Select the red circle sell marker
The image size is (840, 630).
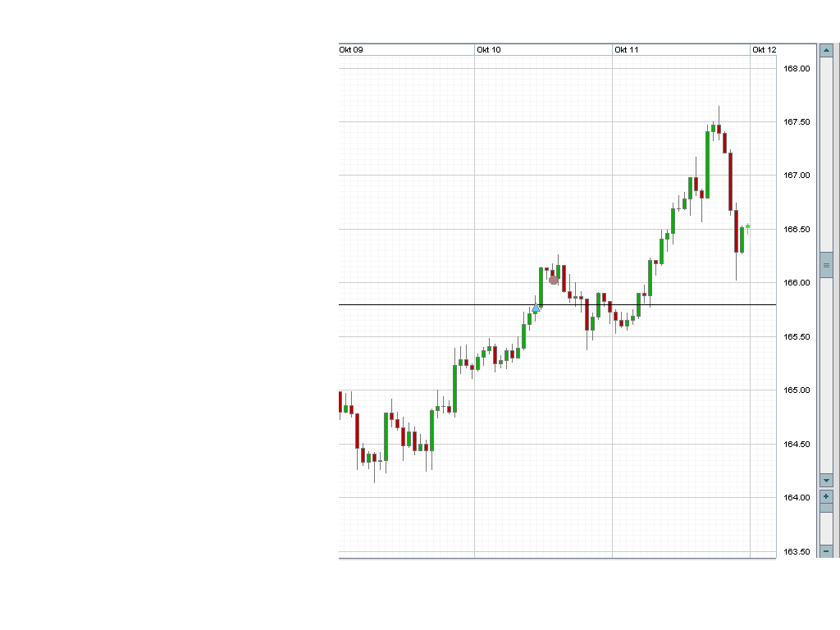tap(554, 280)
